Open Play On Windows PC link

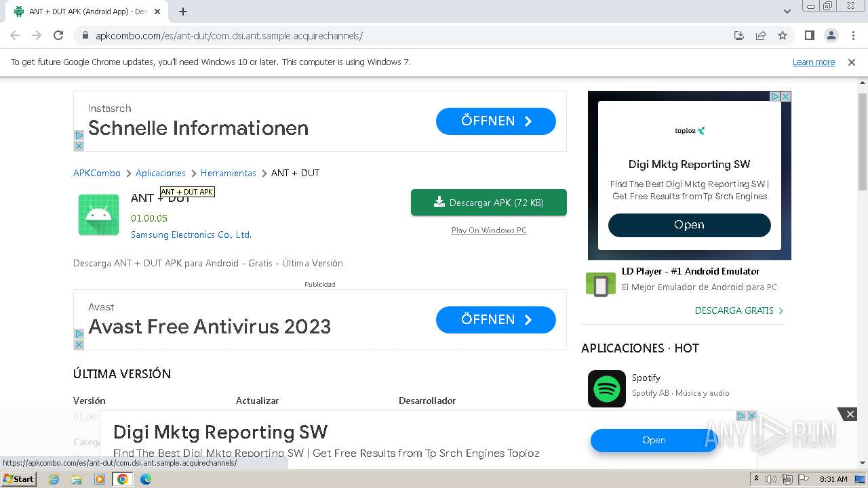(489, 230)
